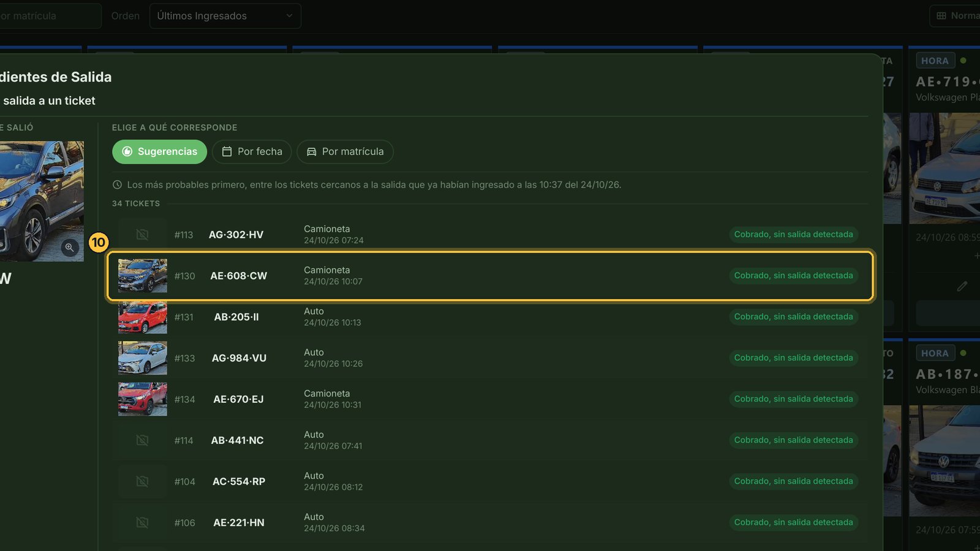The width and height of the screenshot is (980, 551).
Task: Select plate AE·608·CW ticket row
Action: click(490, 276)
